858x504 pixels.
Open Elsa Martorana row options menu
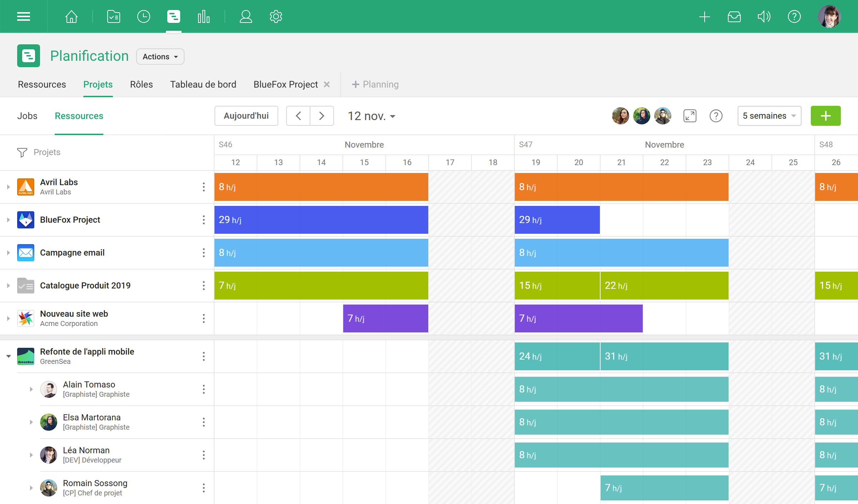204,422
